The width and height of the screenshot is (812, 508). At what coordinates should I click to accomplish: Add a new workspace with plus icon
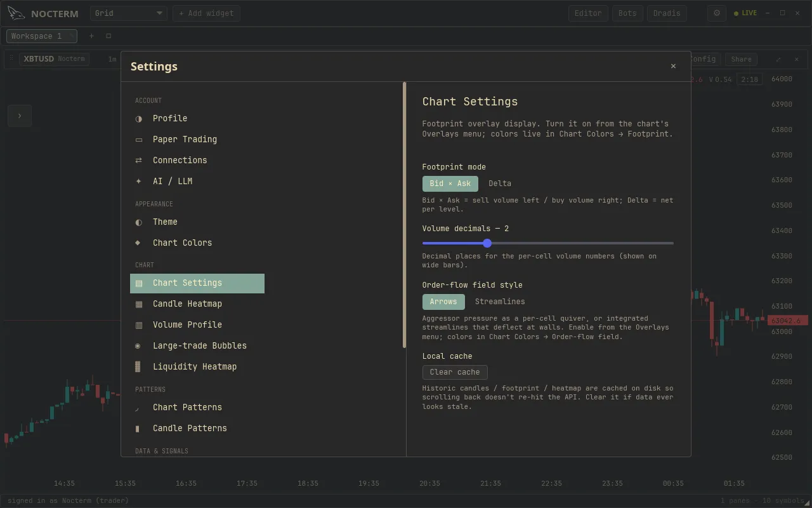click(x=91, y=36)
